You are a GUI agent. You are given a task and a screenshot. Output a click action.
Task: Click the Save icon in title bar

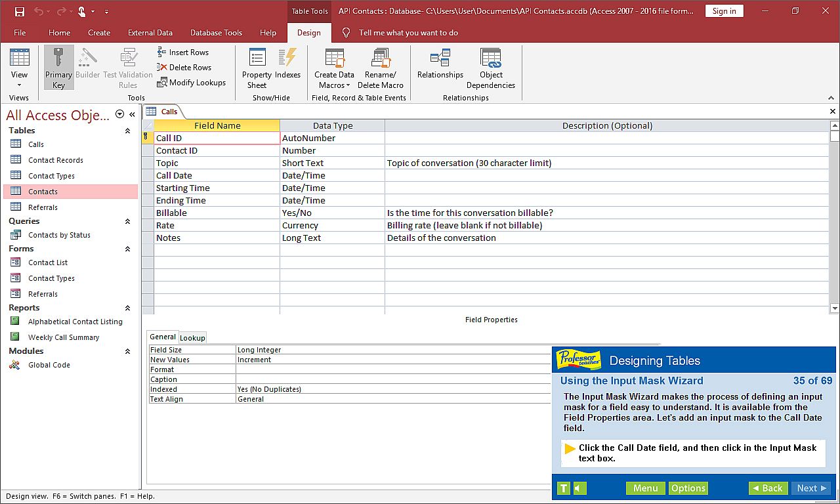click(19, 11)
